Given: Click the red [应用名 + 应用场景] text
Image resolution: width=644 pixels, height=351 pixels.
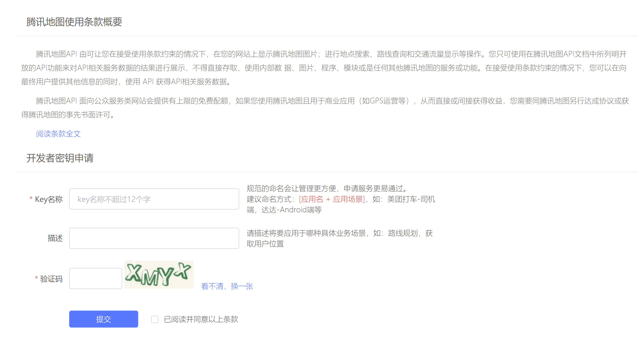Looking at the screenshot, I should point(332,199).
